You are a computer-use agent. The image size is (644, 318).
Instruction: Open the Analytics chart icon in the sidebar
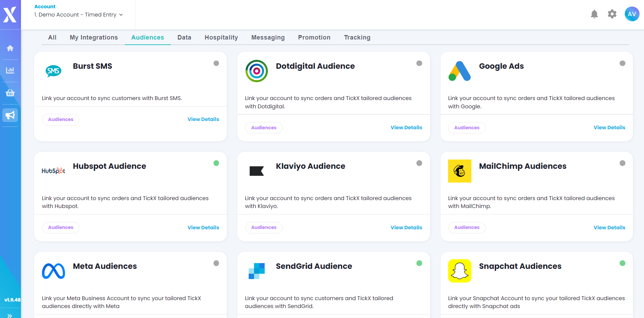pyautogui.click(x=10, y=70)
